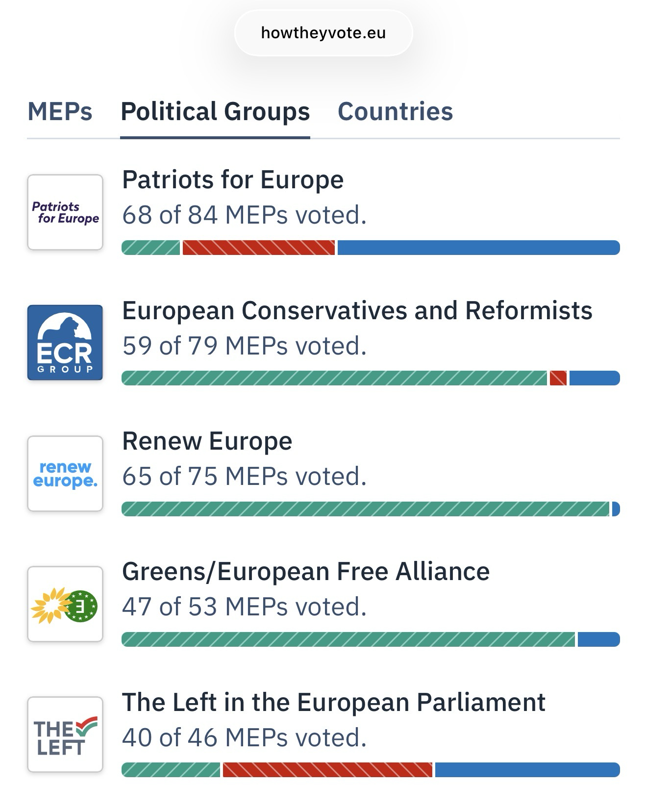Viewport: 647px width, 812px height.
Task: Click the Renew Europe logo icon
Action: 65,474
